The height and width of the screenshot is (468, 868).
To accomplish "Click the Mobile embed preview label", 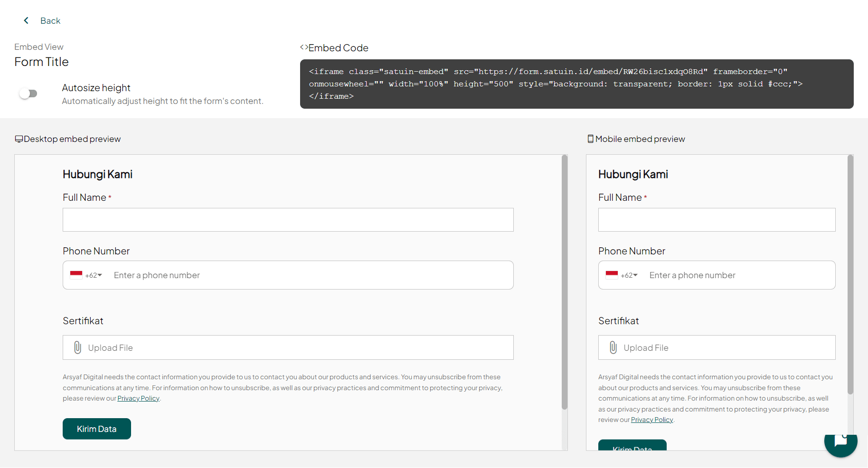I will pos(640,139).
